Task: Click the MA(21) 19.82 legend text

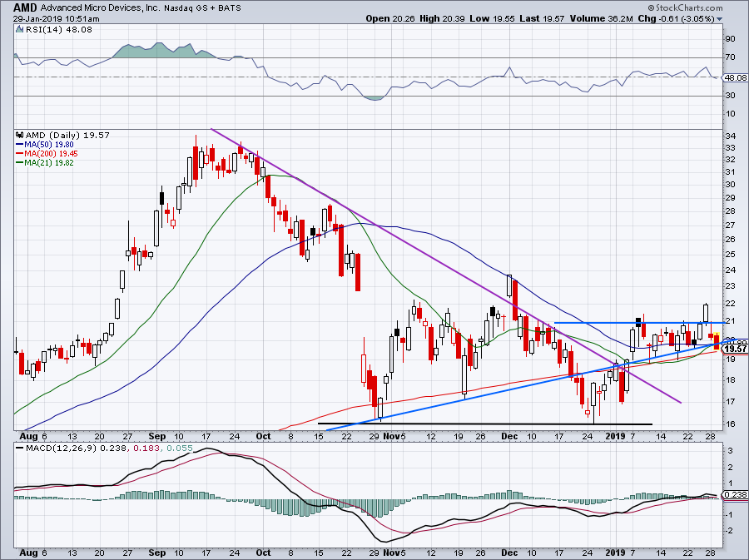Action: pyautogui.click(x=49, y=163)
